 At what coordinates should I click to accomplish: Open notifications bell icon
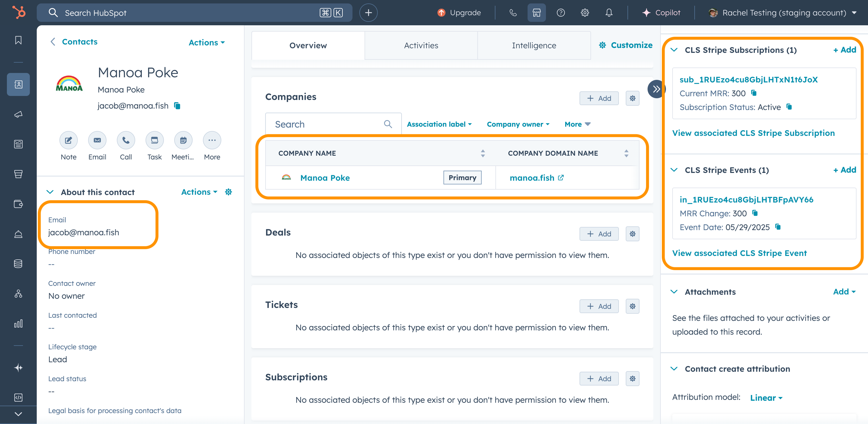609,13
